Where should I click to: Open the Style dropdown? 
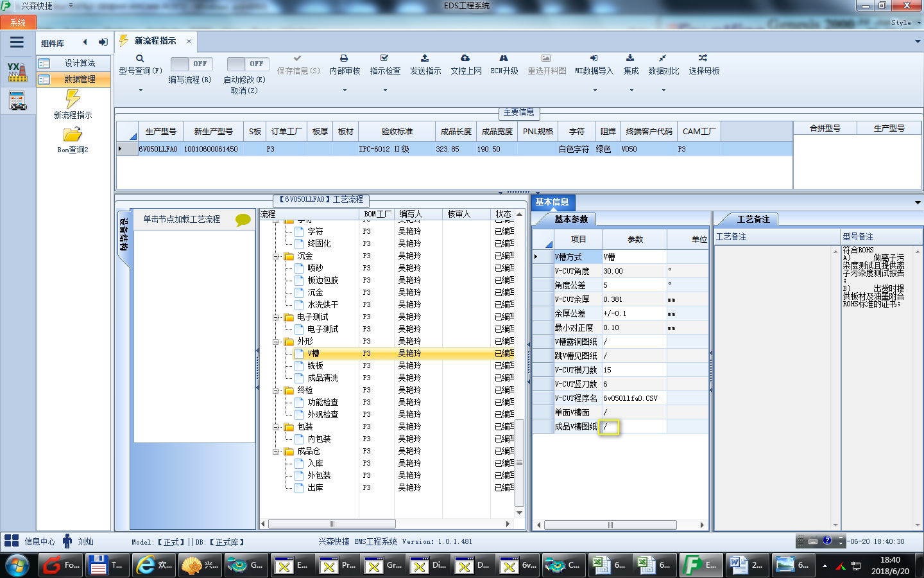pyautogui.click(x=905, y=22)
